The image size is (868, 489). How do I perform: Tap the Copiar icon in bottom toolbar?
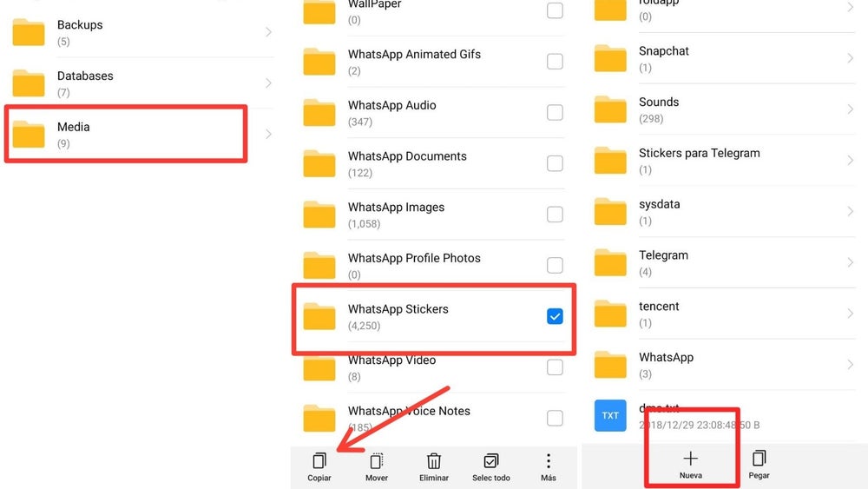click(x=319, y=461)
